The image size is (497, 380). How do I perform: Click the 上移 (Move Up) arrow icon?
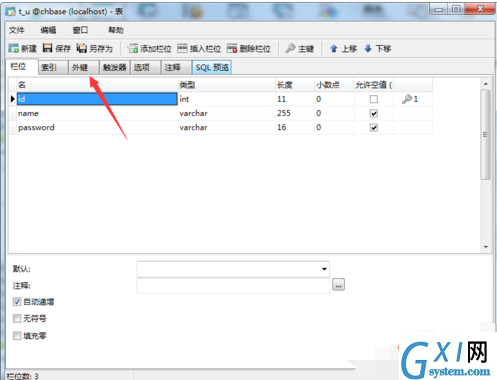click(x=334, y=49)
